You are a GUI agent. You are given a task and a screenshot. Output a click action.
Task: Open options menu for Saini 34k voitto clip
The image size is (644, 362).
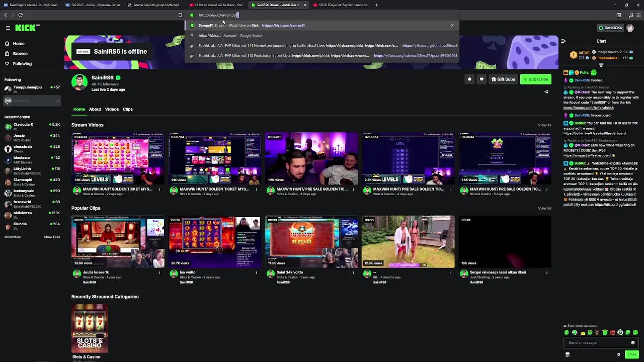[x=353, y=273]
